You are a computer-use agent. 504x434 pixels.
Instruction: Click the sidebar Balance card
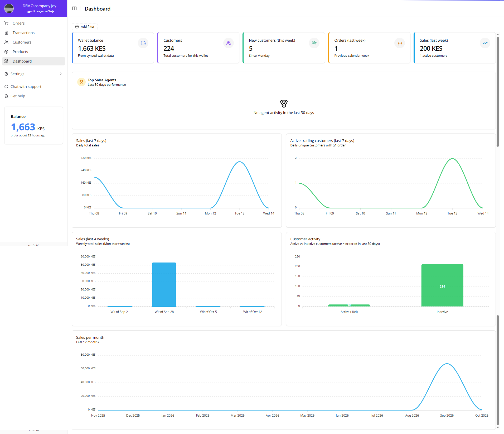[x=33, y=125]
